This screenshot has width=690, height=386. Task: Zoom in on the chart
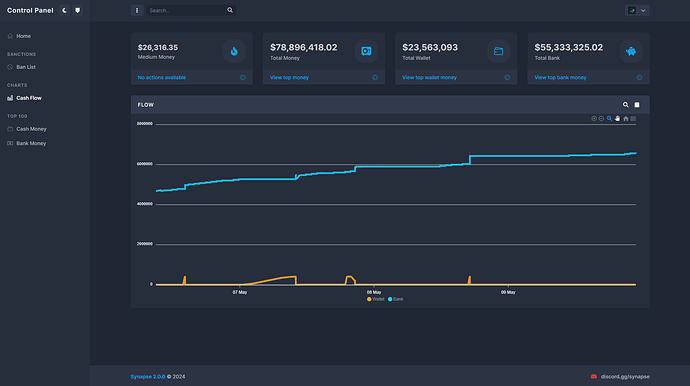(x=594, y=118)
